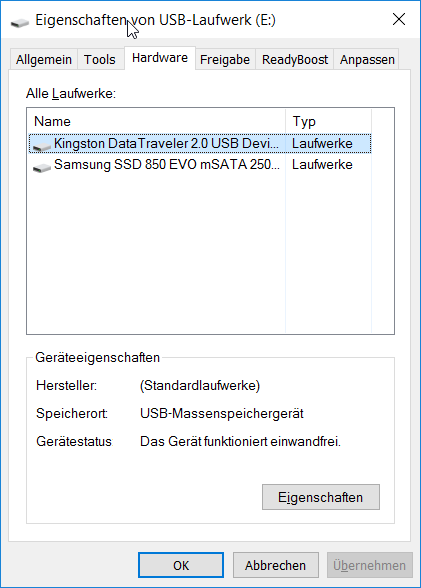Click the Eigenschaften button
The height and width of the screenshot is (588, 421).
321,497
